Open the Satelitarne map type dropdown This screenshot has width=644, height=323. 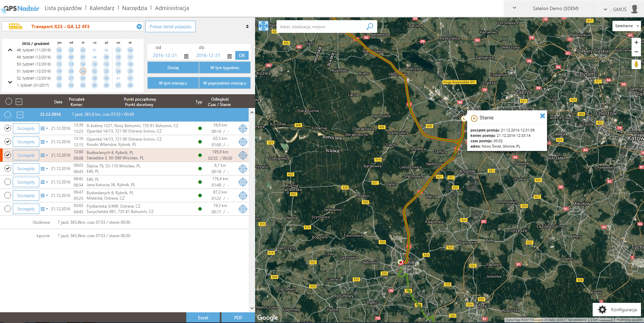click(626, 26)
